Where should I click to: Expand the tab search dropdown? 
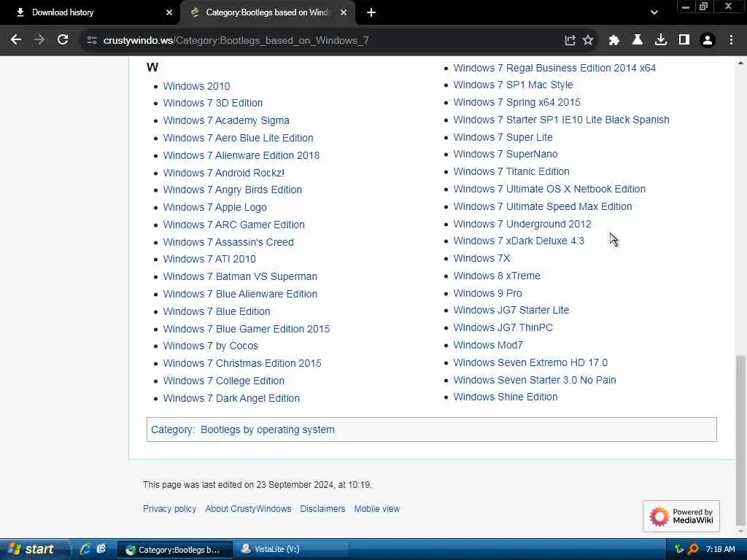coord(654,13)
